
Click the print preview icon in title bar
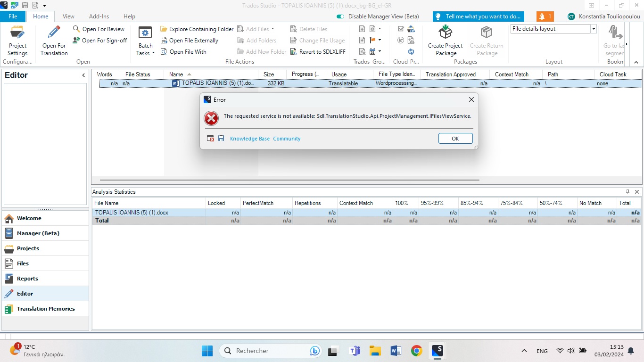(x=35, y=5)
